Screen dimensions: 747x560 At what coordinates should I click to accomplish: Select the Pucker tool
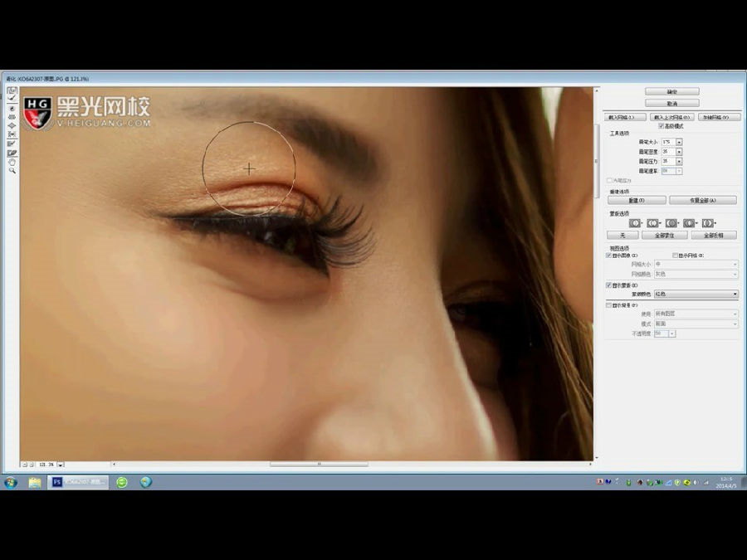12,117
